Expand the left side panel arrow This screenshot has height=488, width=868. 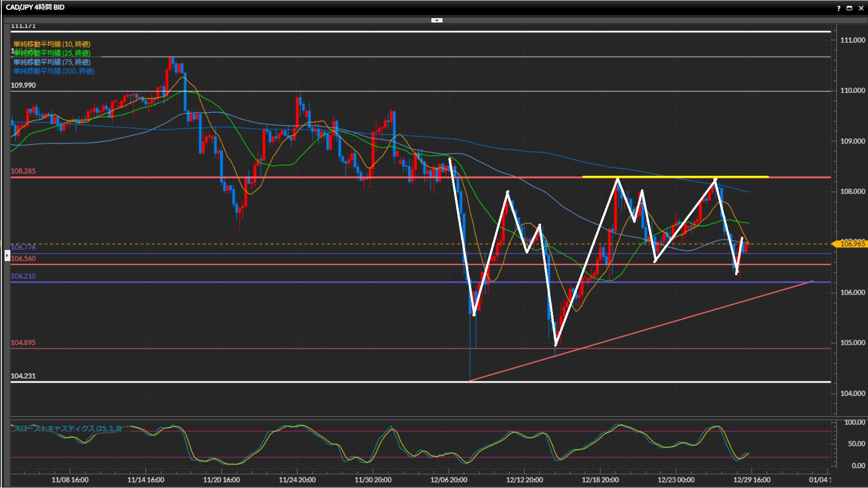7,256
